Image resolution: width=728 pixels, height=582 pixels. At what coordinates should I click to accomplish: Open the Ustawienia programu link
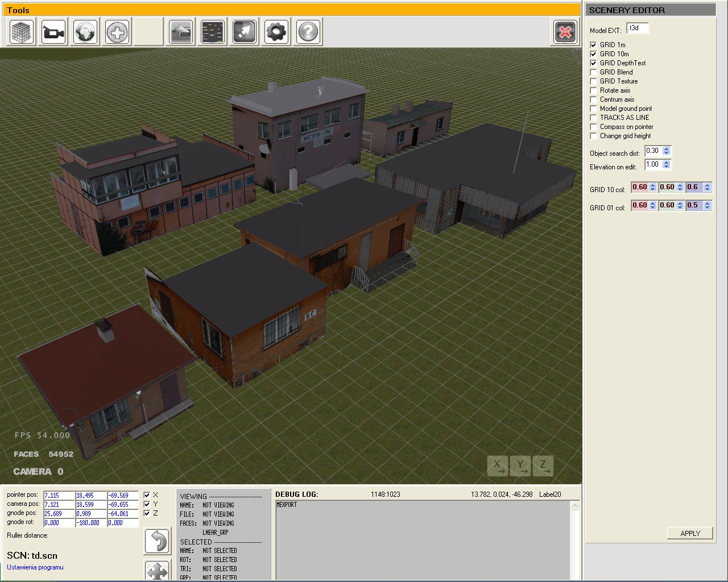pos(35,567)
